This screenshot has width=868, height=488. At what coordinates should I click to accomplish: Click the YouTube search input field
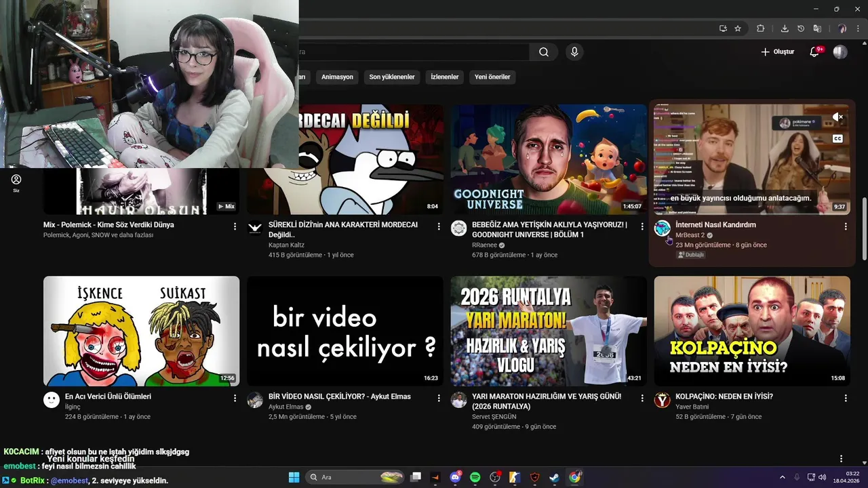click(x=414, y=52)
